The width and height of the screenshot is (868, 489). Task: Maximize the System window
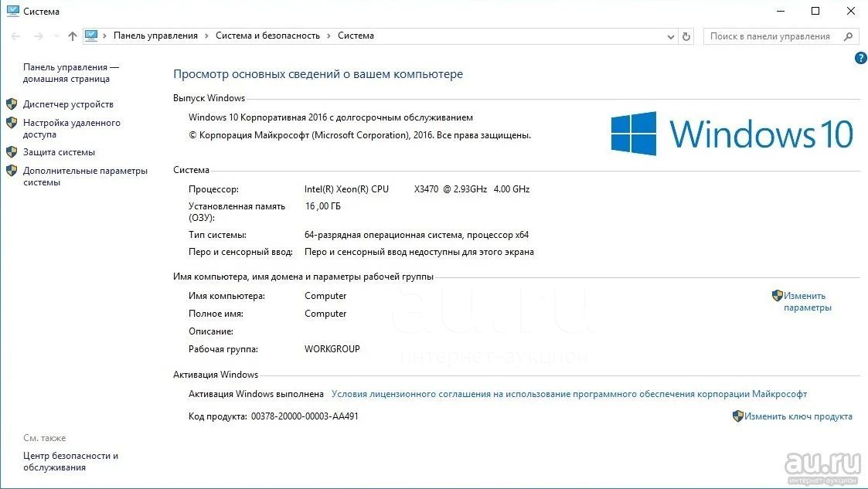pyautogui.click(x=815, y=11)
